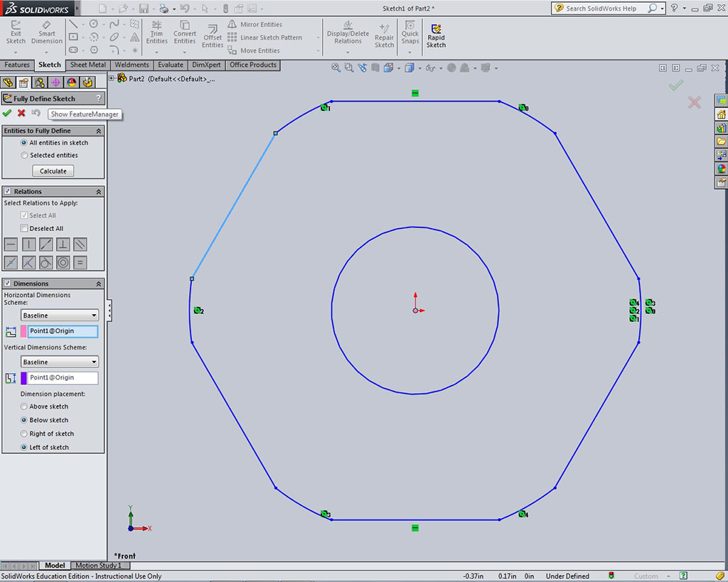
Task: Cancel Fully Define Sketch with red X
Action: tap(21, 113)
